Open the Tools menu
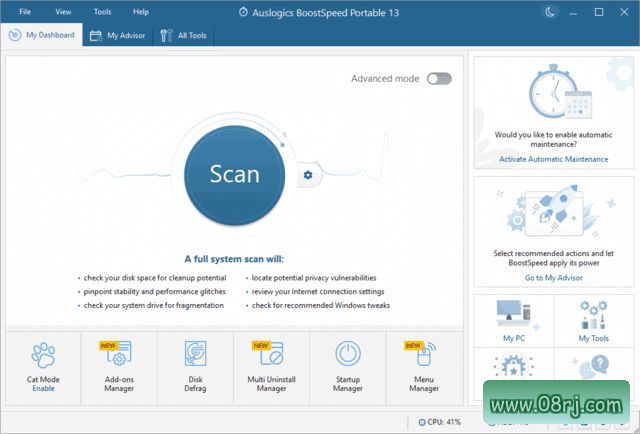This screenshot has height=434, width=640. pyautogui.click(x=102, y=12)
